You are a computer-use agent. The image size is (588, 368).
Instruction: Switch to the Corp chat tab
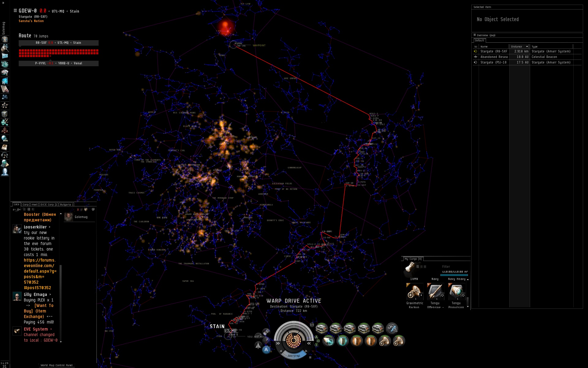pos(26,205)
